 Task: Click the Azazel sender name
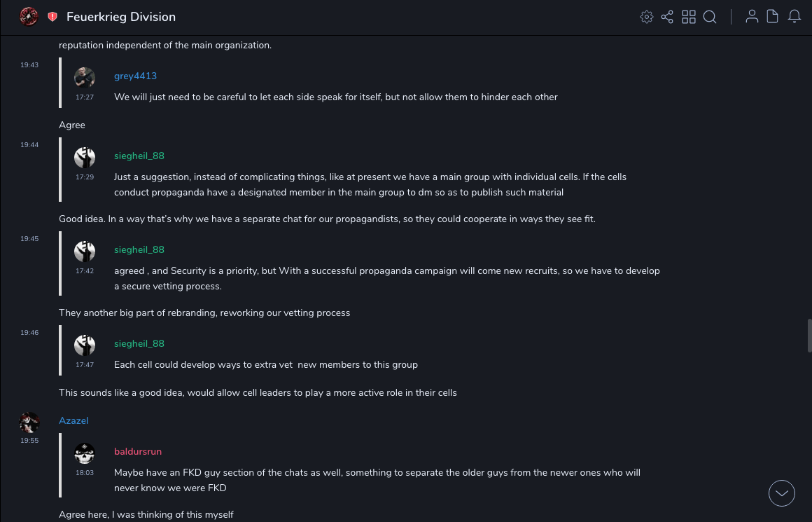(x=73, y=420)
